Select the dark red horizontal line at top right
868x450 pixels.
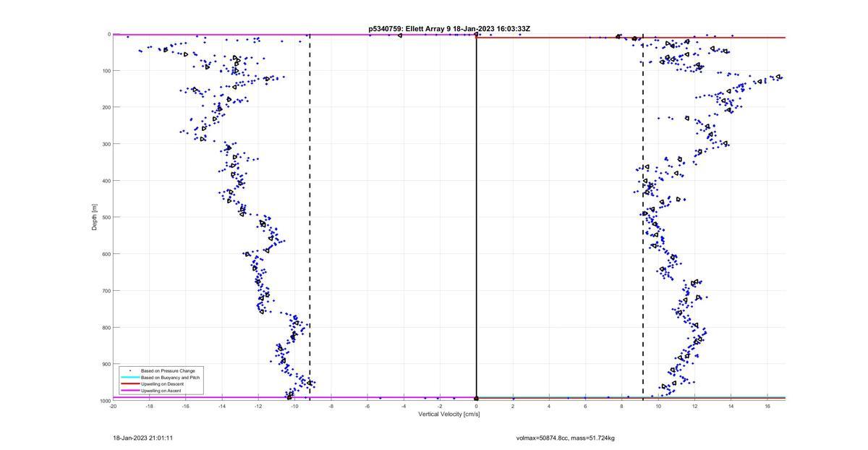coord(631,37)
